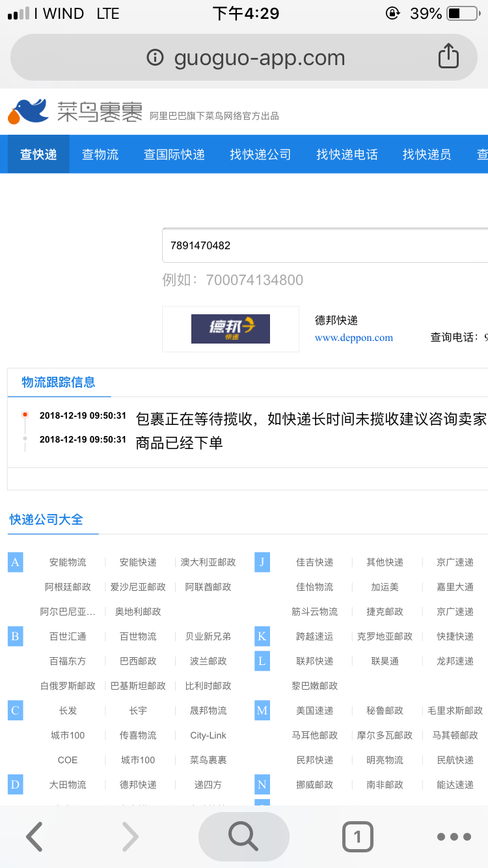This screenshot has height=868, width=488.
Task: Open 民航快递 link
Action: [455, 760]
